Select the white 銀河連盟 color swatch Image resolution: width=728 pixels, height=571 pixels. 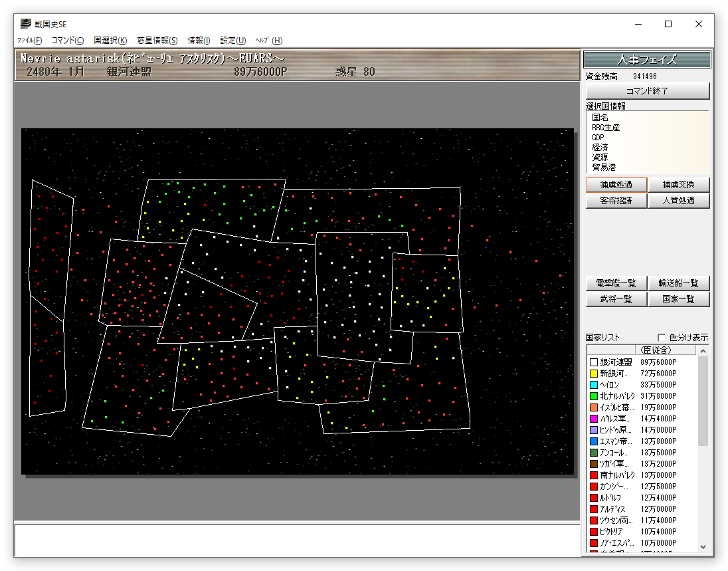tap(594, 362)
